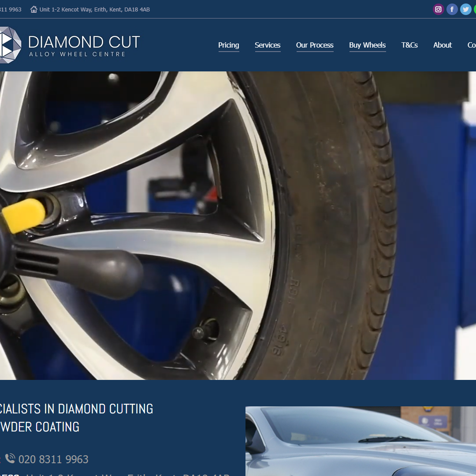Open the T&Cs navigation link
Image resolution: width=476 pixels, height=476 pixels.
[x=409, y=45]
